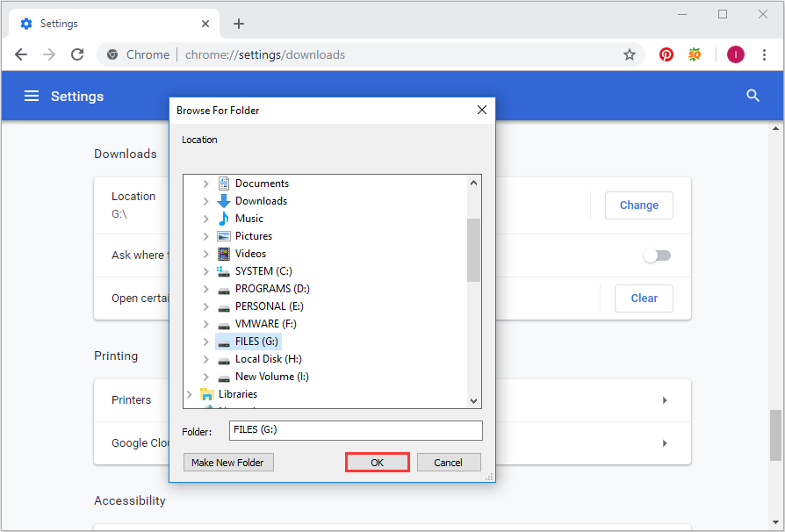
Task: Click the folder tree scroll-down arrow
Action: tap(473, 401)
